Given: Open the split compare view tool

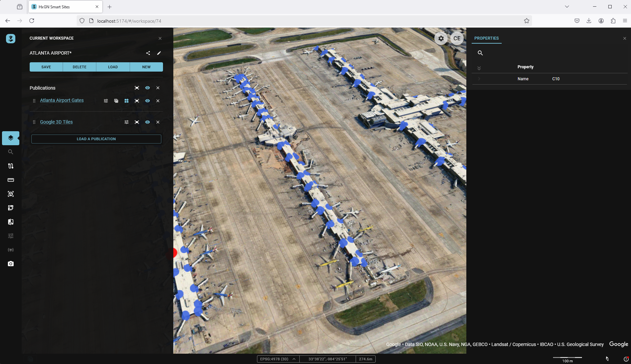Looking at the screenshot, I should click(11, 222).
